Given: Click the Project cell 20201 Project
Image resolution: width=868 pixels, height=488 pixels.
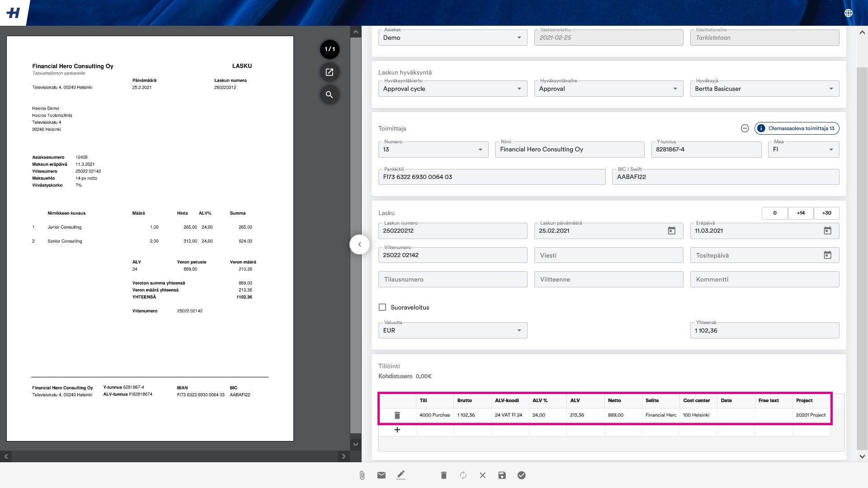Looking at the screenshot, I should (x=811, y=415).
